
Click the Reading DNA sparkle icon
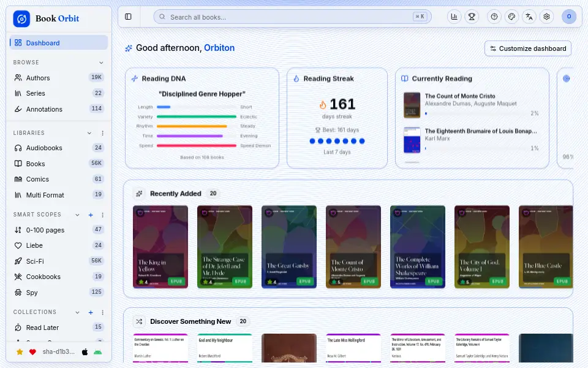click(135, 79)
